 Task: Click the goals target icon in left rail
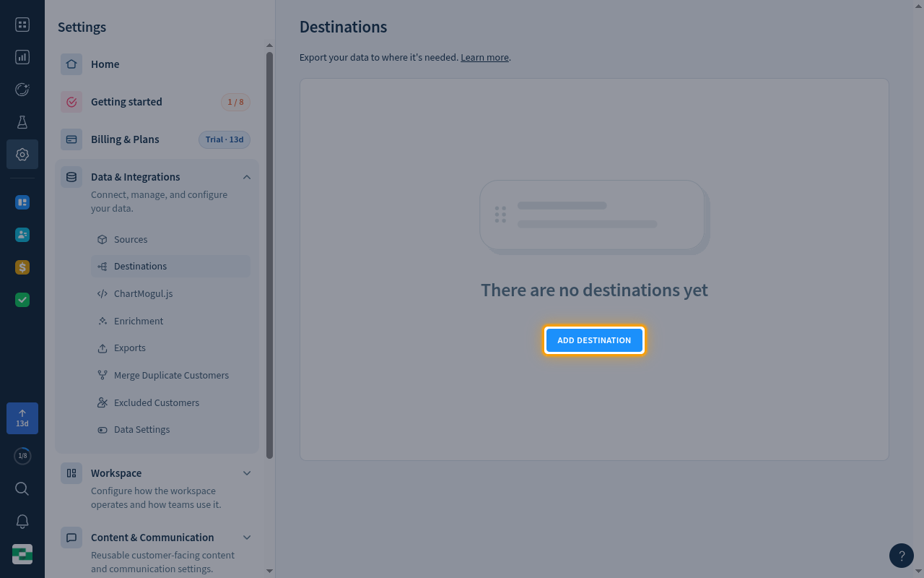pyautogui.click(x=22, y=90)
